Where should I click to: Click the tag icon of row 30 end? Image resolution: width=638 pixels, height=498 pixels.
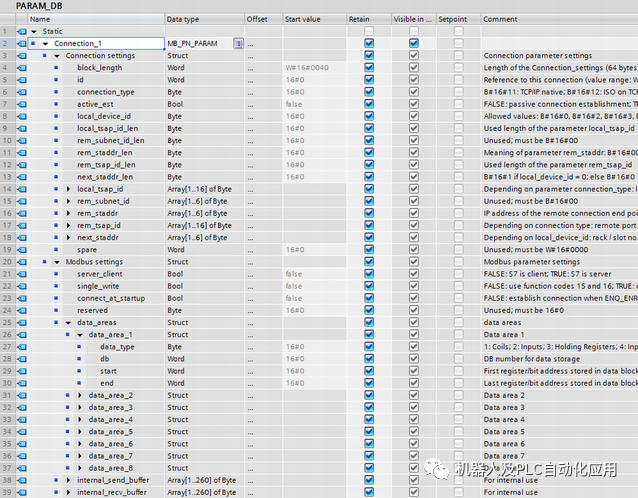22,383
